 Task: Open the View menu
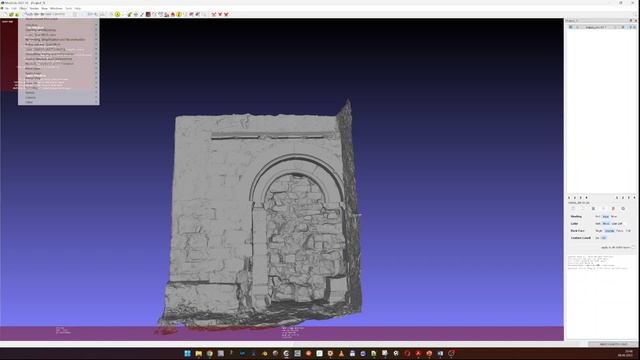[x=44, y=8]
